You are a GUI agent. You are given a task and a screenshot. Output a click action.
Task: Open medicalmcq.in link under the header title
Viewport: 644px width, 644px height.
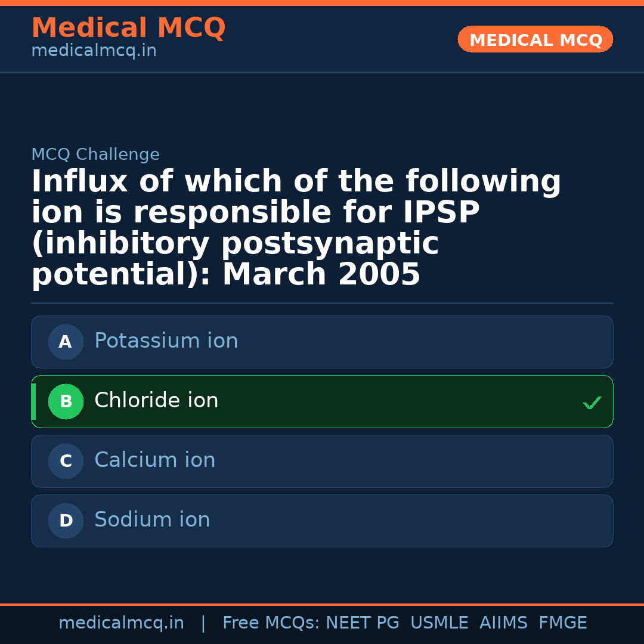94,51
